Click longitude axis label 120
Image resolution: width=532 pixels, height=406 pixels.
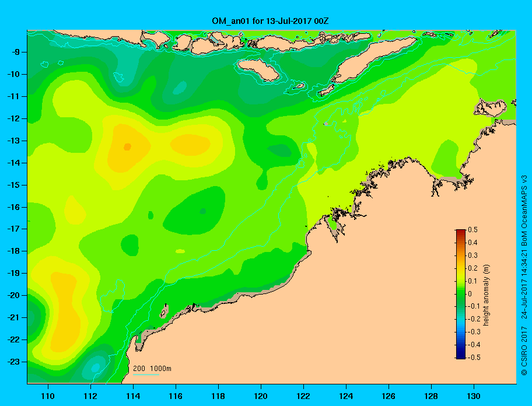tap(261, 396)
